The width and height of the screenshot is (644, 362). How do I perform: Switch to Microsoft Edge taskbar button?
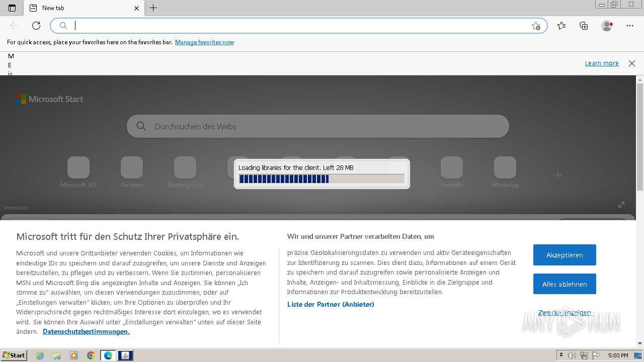point(108,355)
